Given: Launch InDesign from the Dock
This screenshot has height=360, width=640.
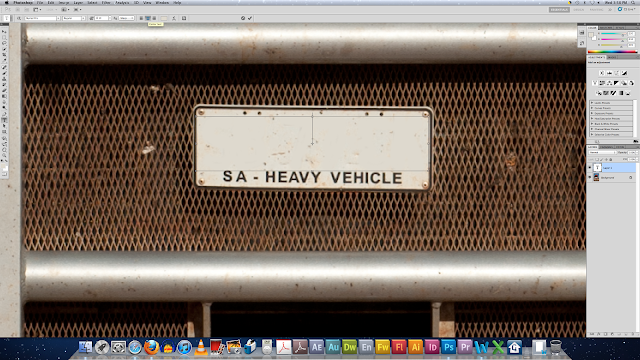Looking at the screenshot, I should pyautogui.click(x=432, y=347).
